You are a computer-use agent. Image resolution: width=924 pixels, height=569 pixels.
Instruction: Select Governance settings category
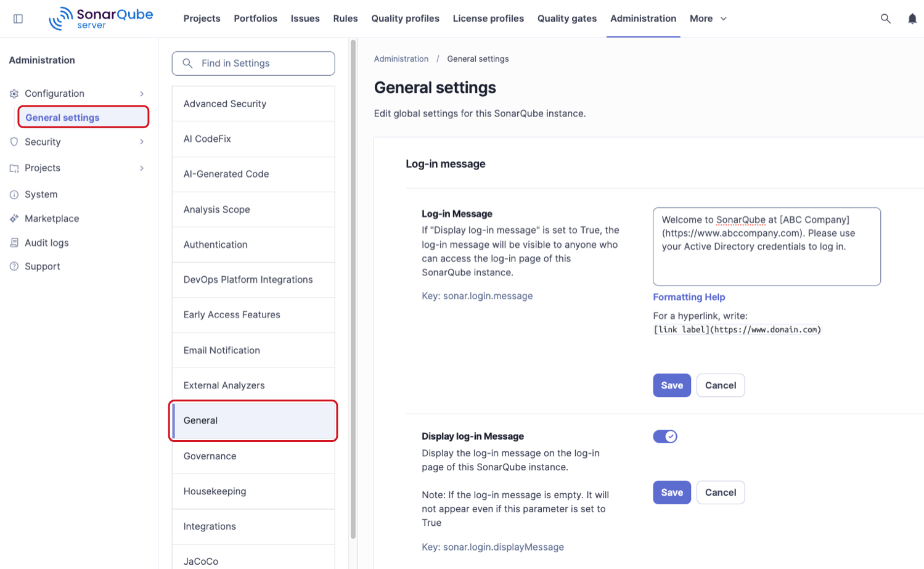point(253,456)
